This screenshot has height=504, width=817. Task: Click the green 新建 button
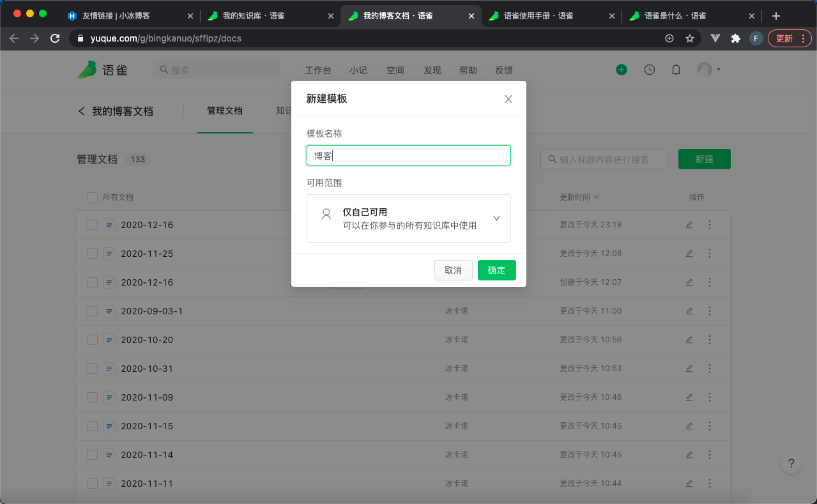pyautogui.click(x=705, y=159)
